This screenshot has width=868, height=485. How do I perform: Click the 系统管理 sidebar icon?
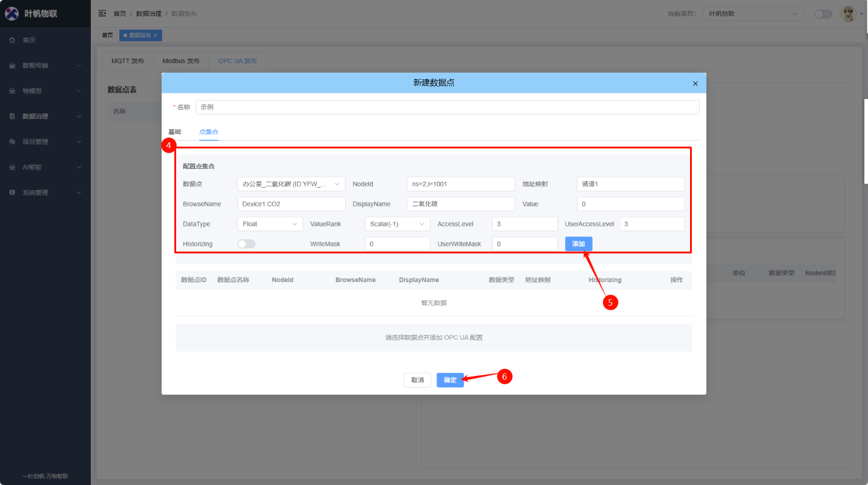coord(12,193)
